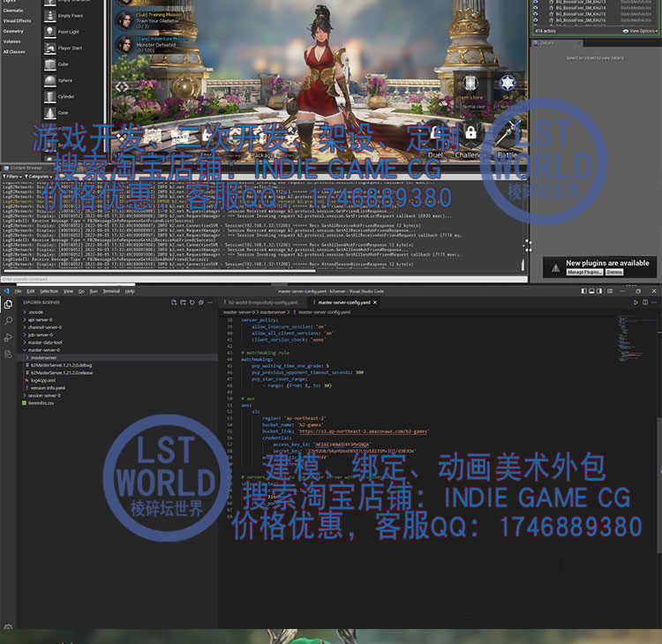The width and height of the screenshot is (662, 644).
Task: Open the Edit menu in VS Code
Action: coord(30,291)
